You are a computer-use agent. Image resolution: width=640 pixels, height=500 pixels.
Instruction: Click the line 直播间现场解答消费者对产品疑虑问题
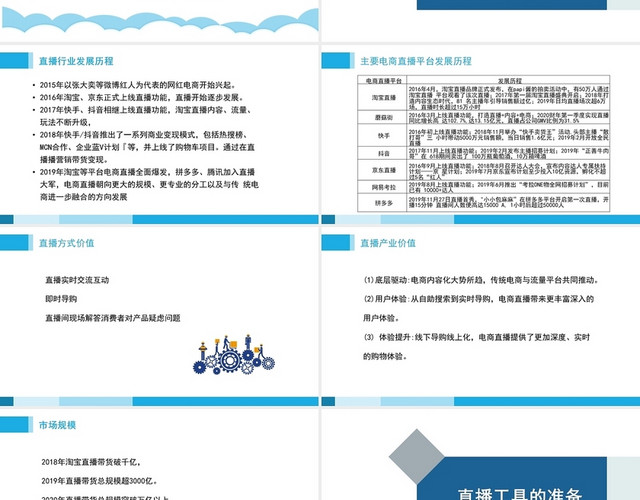(x=113, y=318)
